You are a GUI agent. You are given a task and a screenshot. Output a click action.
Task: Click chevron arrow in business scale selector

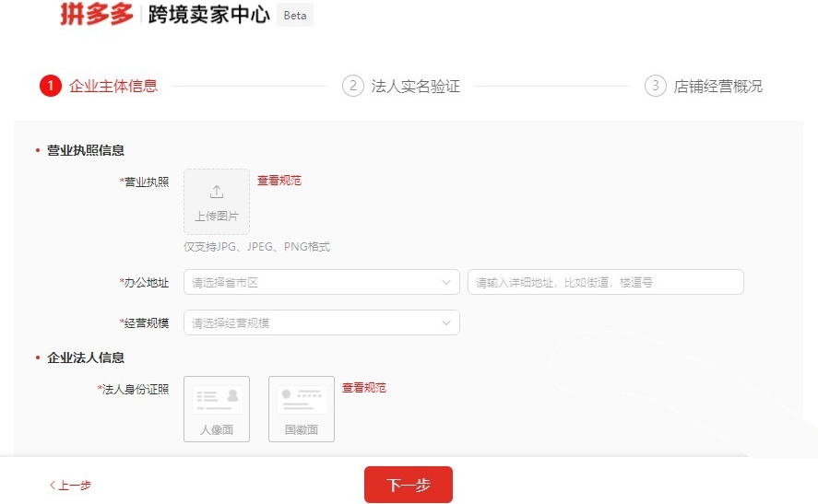click(x=446, y=322)
